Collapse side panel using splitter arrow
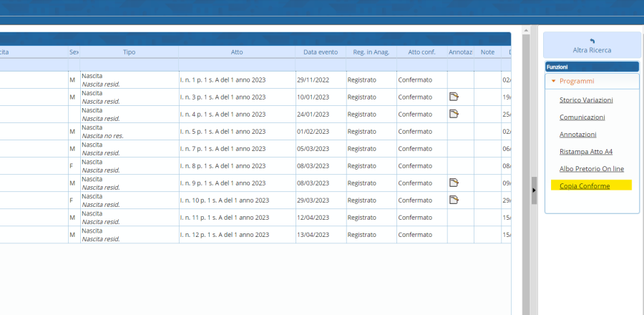Viewport: 644px width, 315px height. (534, 190)
